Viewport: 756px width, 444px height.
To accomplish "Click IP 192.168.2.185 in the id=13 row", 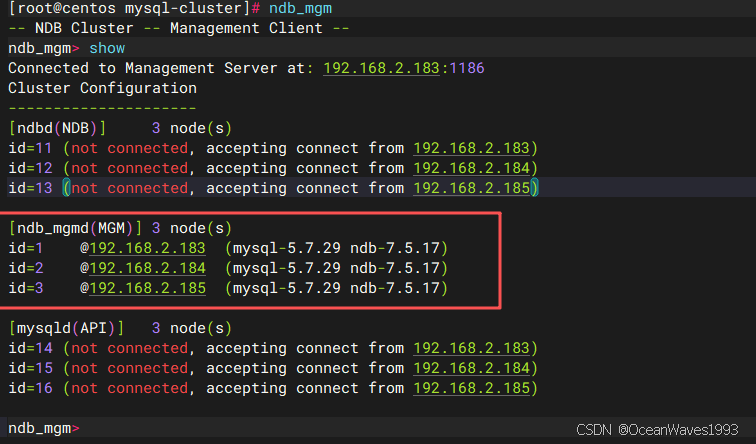I will click(471, 188).
